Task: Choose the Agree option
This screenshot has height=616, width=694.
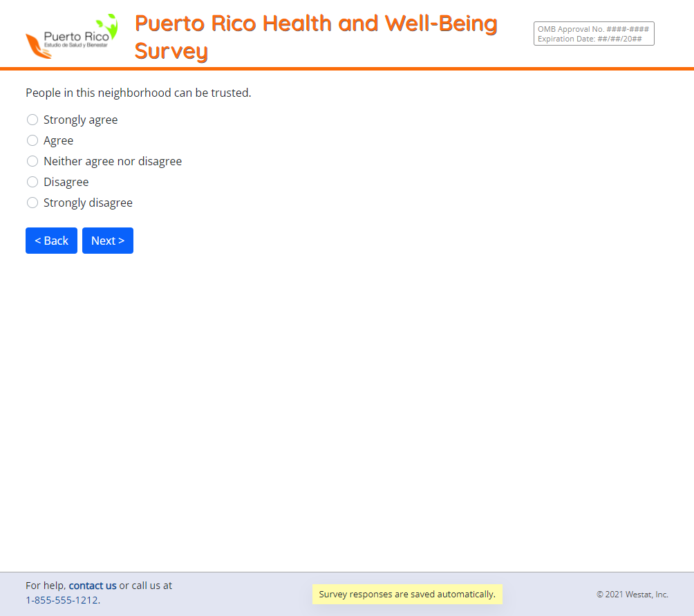Action: [32, 140]
